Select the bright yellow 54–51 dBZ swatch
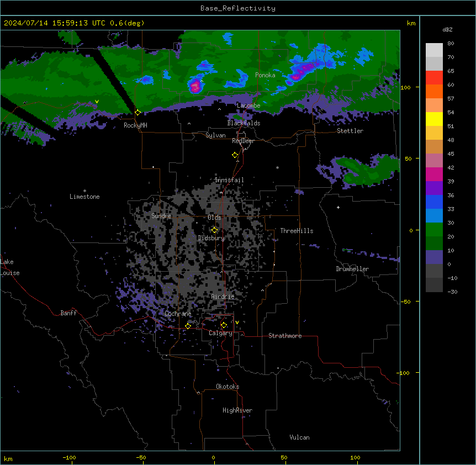The image size is (476, 465). click(x=434, y=119)
